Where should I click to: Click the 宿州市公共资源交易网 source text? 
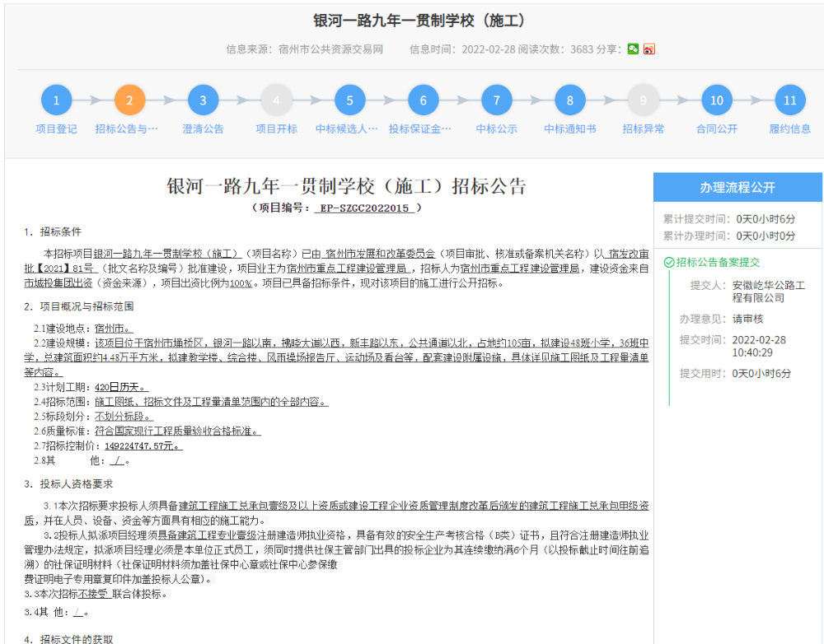click(330, 49)
